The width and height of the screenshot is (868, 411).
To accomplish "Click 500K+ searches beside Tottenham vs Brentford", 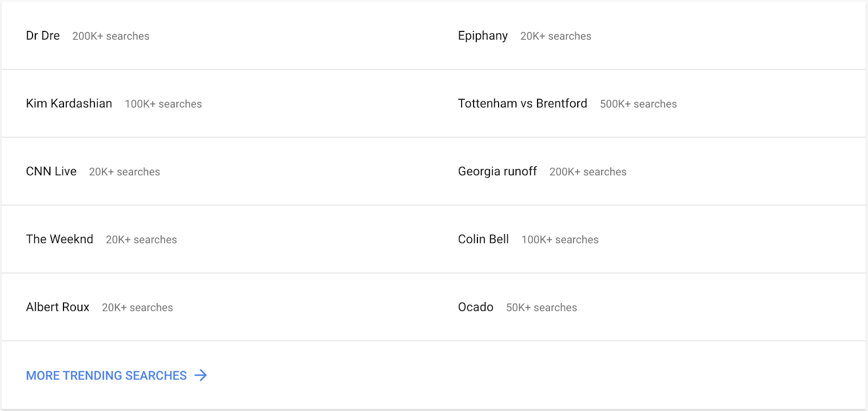I will pos(639,104).
